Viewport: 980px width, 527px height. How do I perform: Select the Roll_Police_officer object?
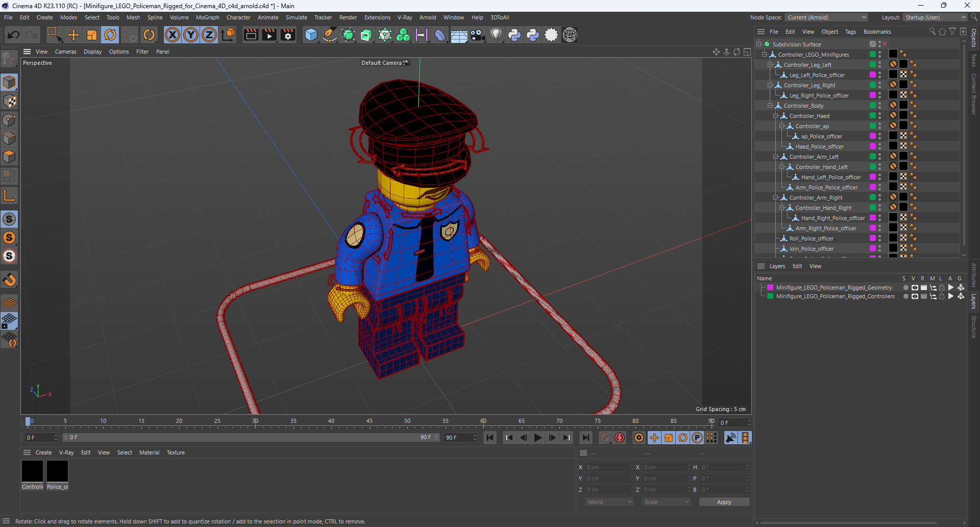[811, 238]
